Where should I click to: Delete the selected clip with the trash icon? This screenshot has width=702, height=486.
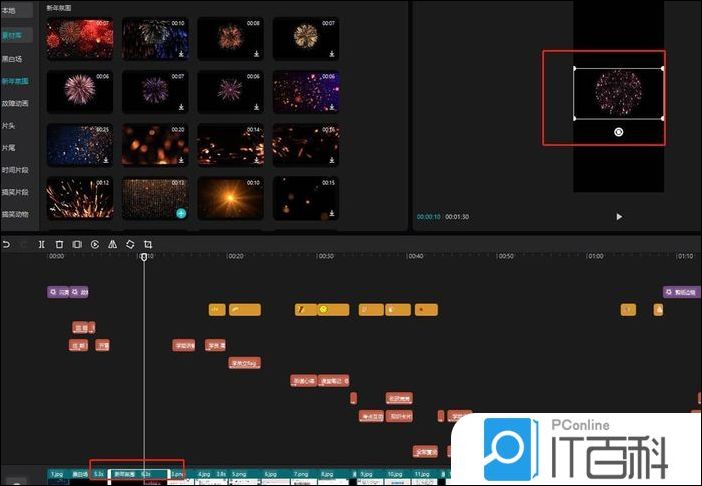tap(59, 244)
